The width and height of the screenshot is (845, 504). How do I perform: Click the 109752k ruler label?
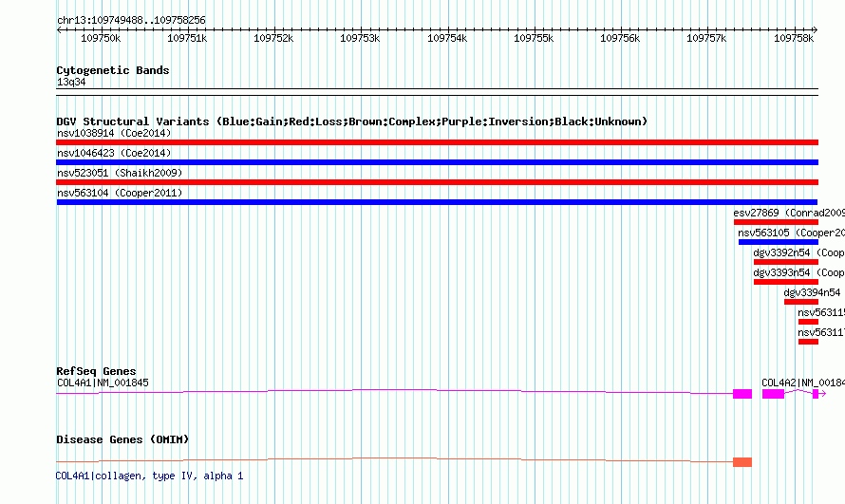pyautogui.click(x=273, y=38)
